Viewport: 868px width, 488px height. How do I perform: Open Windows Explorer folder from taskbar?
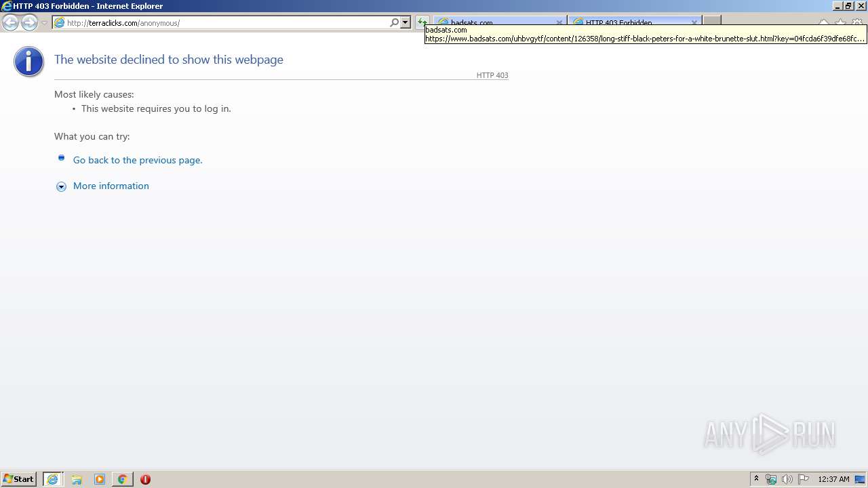click(x=77, y=479)
